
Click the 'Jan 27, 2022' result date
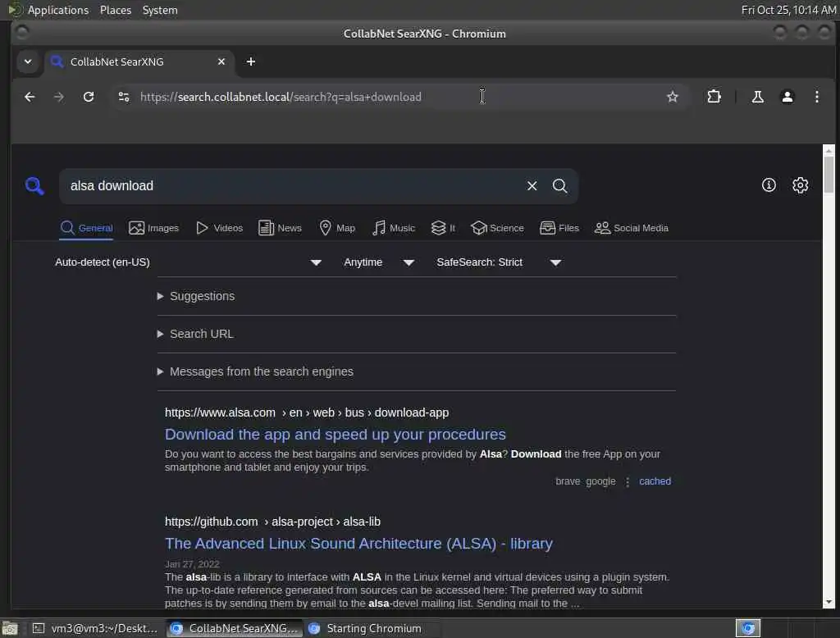coord(192,563)
